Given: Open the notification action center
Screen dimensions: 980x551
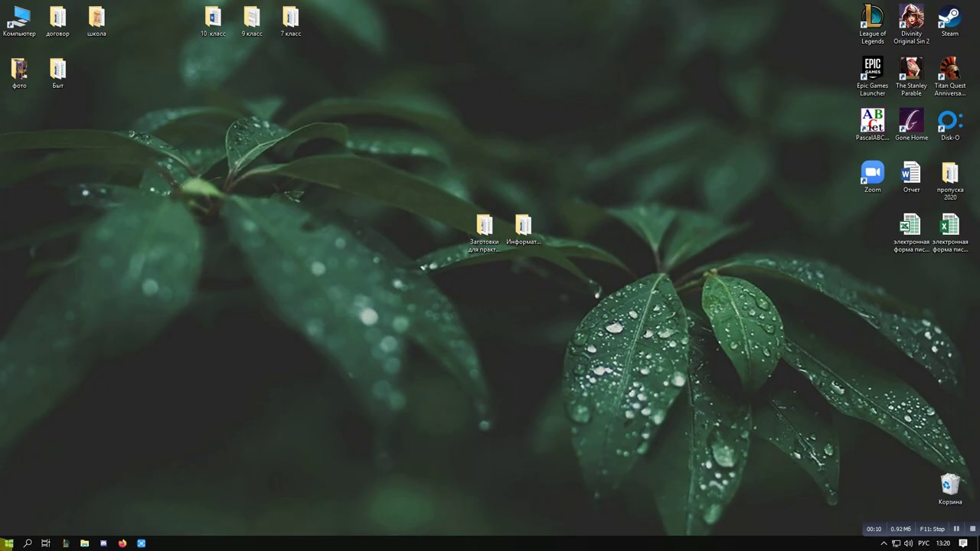Looking at the screenshot, I should (x=963, y=543).
